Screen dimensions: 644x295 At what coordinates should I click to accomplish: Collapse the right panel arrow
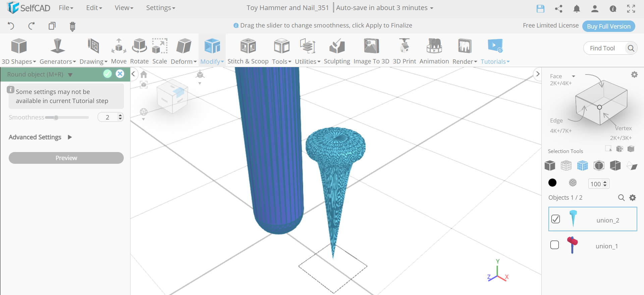point(538,74)
